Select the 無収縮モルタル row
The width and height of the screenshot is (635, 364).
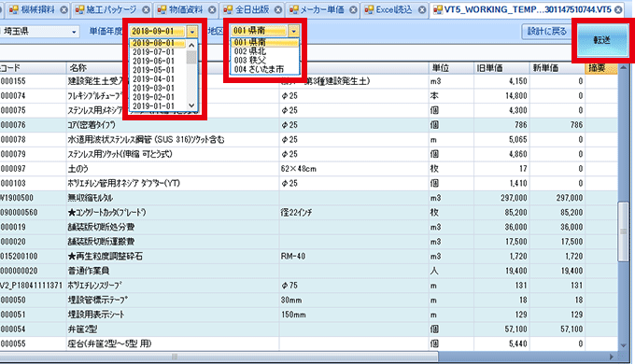(309, 198)
